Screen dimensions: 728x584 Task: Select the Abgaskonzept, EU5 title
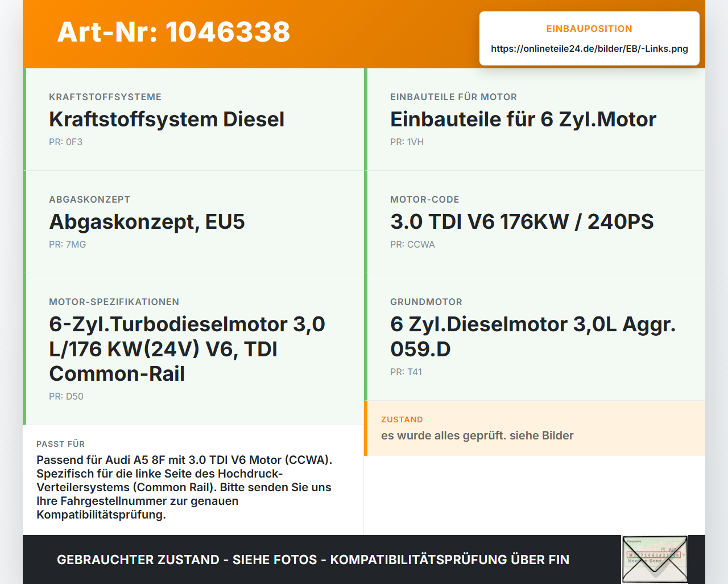[147, 222]
